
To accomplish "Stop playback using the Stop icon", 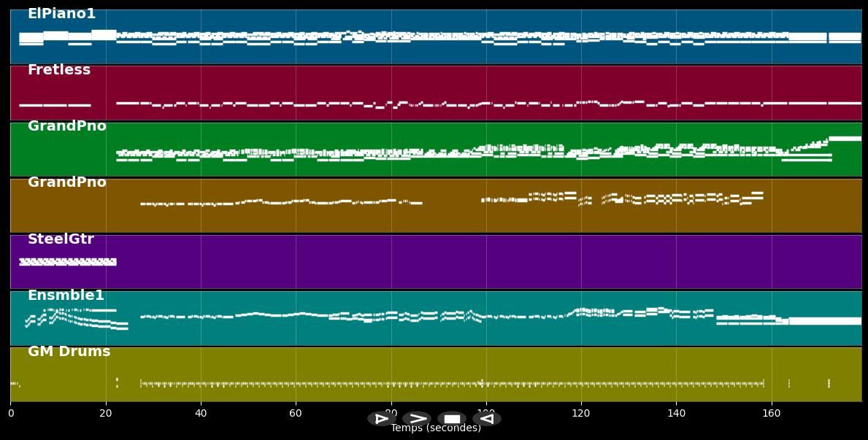I will [451, 418].
